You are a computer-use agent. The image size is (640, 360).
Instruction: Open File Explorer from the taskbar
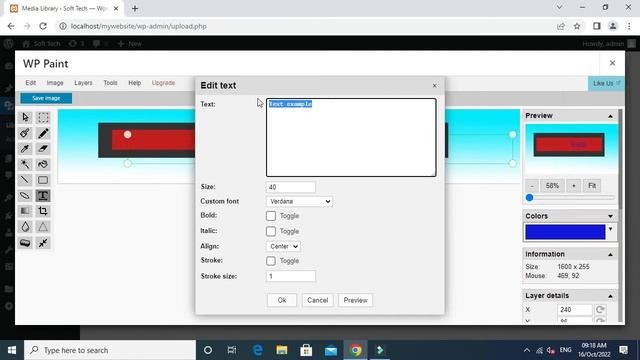(x=282, y=350)
